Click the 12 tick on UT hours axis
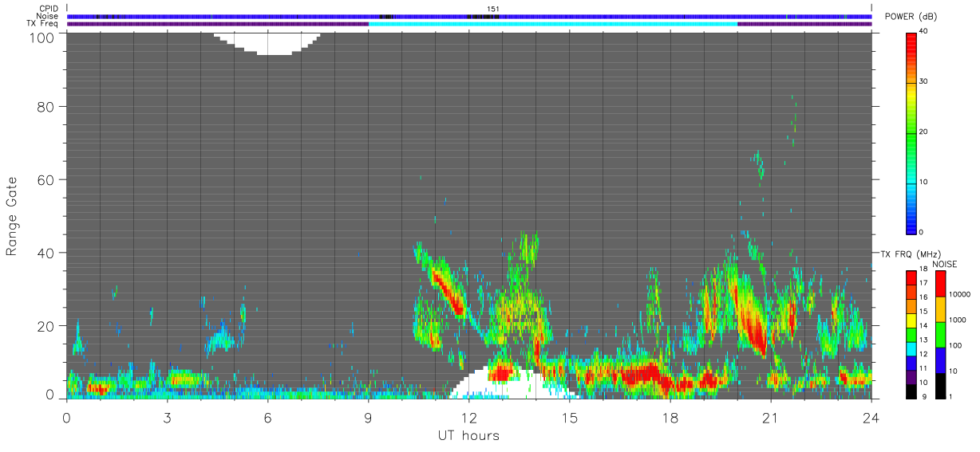Image resolution: width=980 pixels, height=452 pixels. click(x=468, y=418)
